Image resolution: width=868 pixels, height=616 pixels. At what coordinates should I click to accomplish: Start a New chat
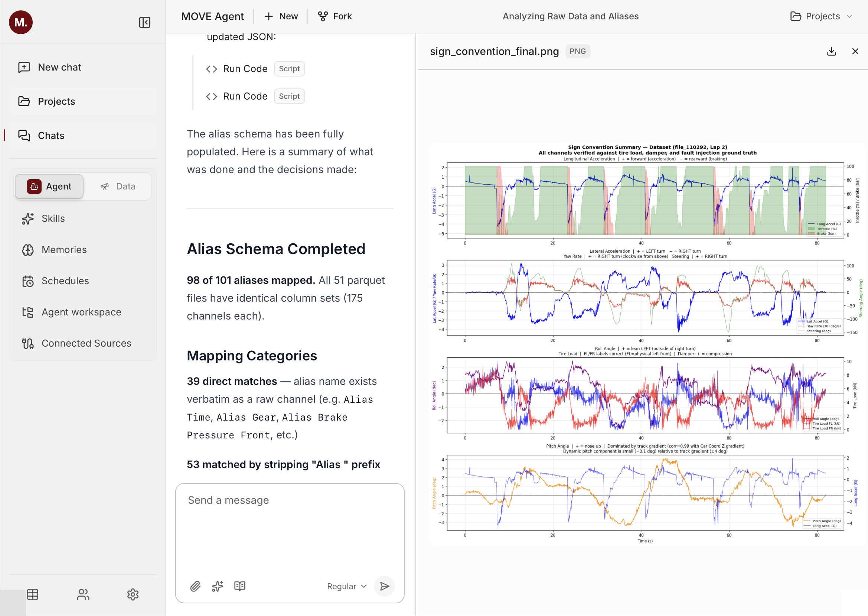pos(83,67)
